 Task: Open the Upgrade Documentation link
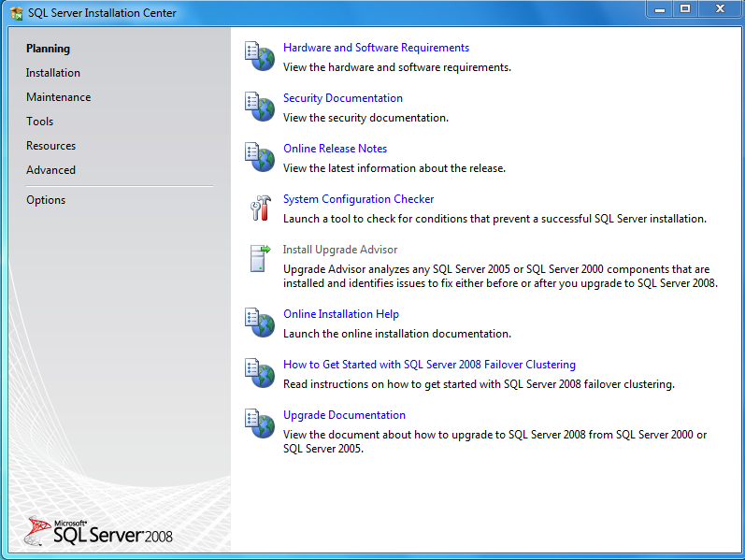click(344, 415)
